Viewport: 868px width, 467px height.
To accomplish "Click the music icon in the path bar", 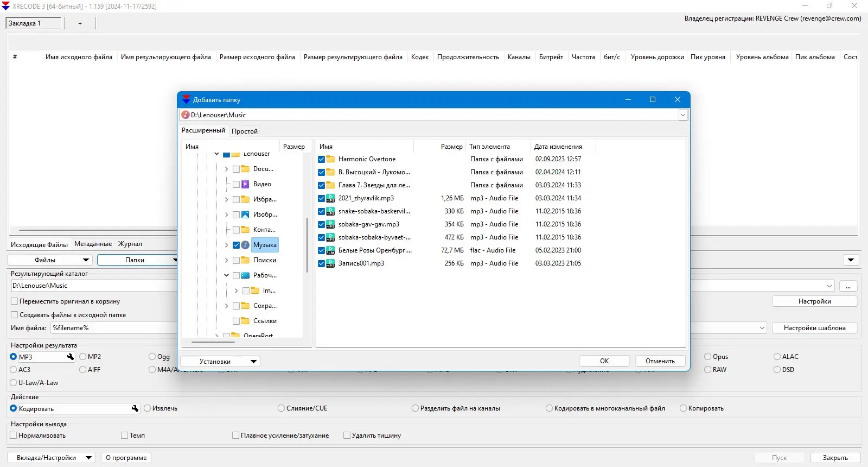I will point(186,115).
